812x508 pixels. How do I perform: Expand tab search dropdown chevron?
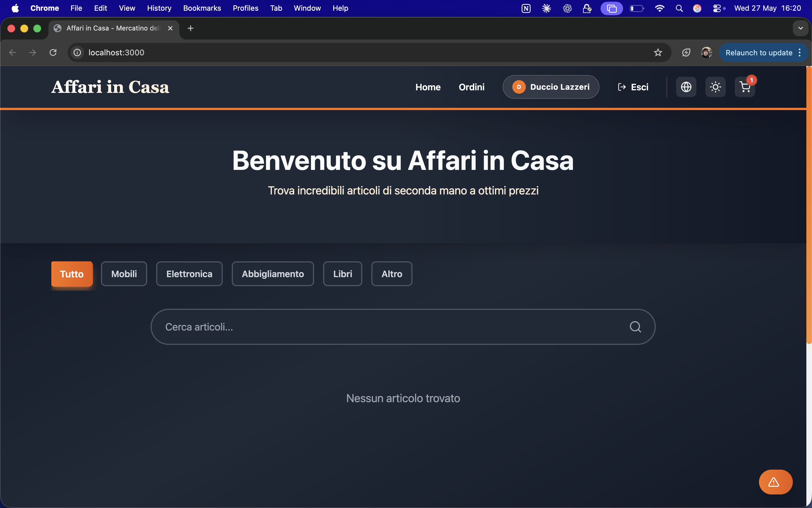(x=801, y=28)
